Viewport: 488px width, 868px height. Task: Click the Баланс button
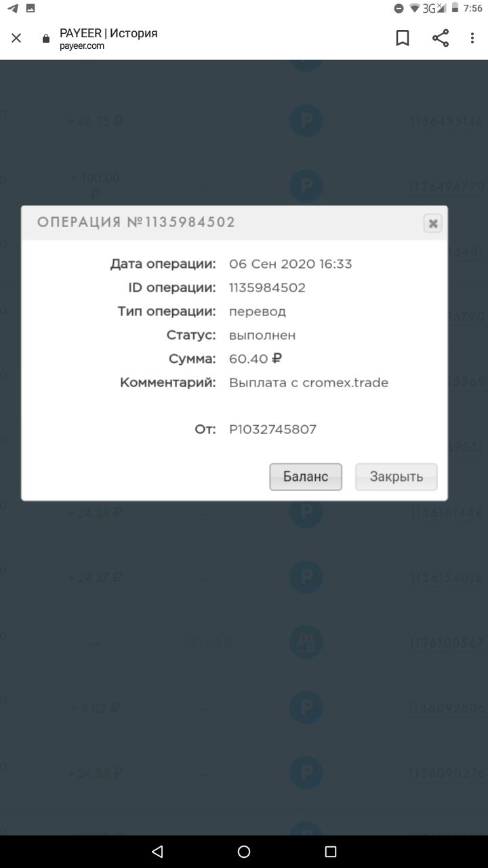pyautogui.click(x=306, y=477)
